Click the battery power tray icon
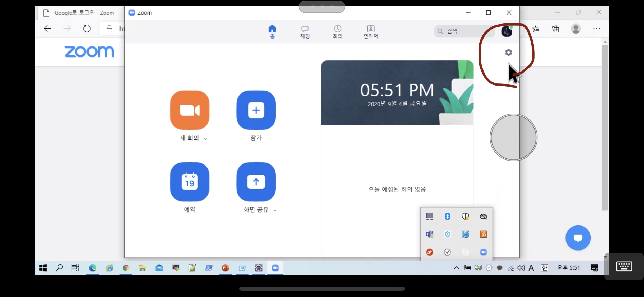Image resolution: width=644 pixels, height=297 pixels. [x=467, y=268]
